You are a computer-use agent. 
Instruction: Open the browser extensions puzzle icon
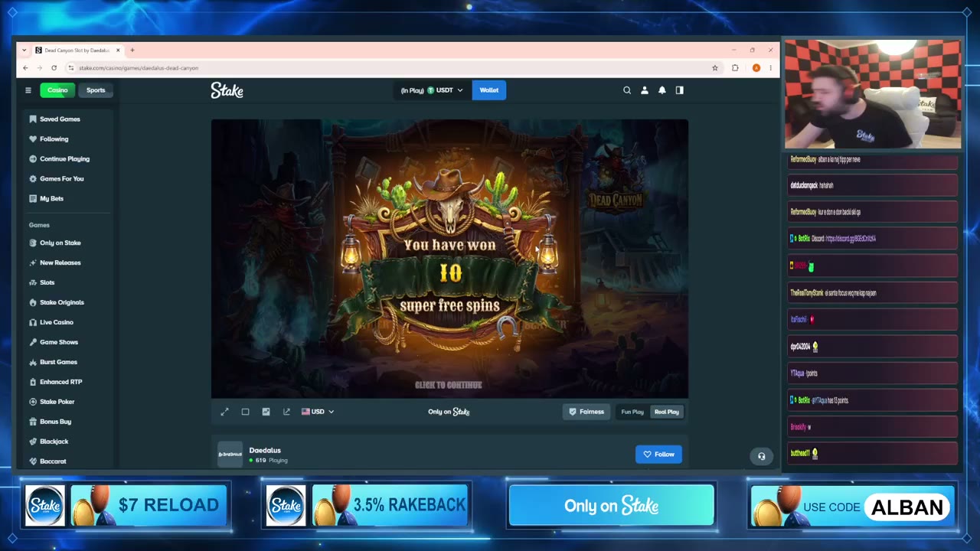735,68
